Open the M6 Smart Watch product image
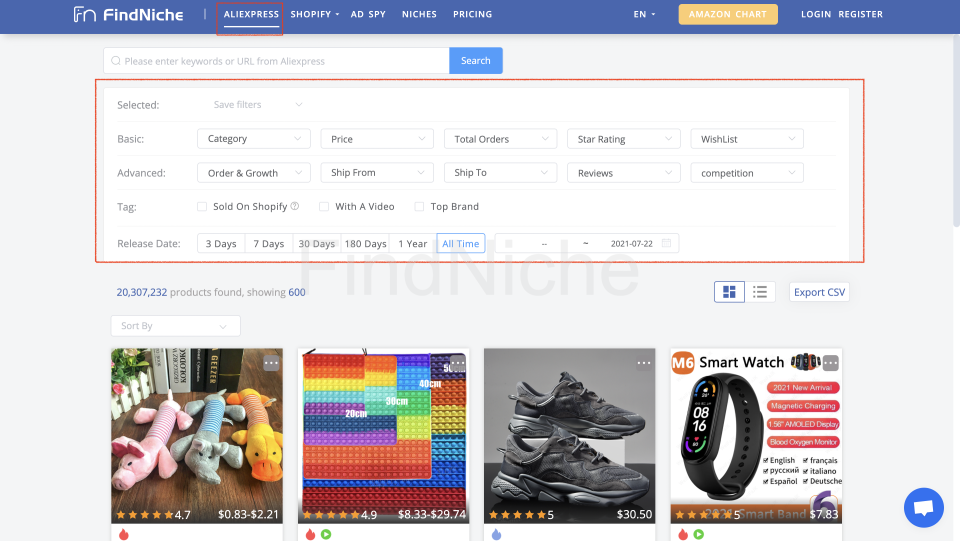 coord(756,436)
